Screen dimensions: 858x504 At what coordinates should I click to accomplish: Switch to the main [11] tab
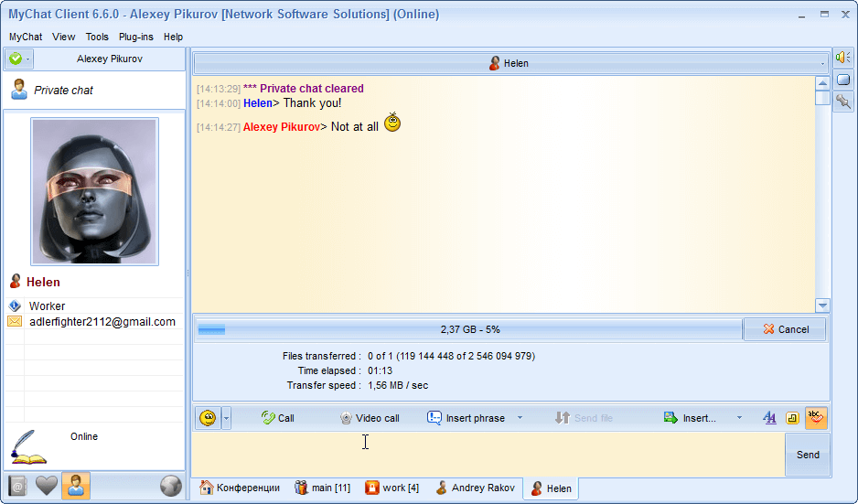tap(322, 488)
